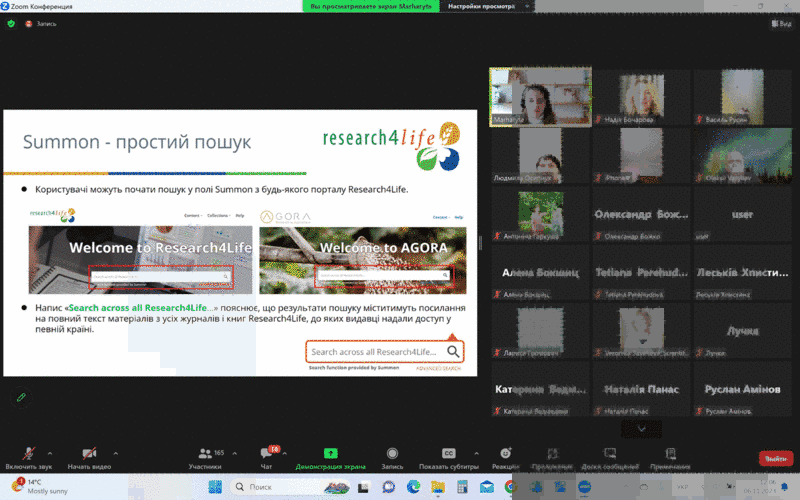The width and height of the screenshot is (800, 500).
Task: Open Реакции reactions menu
Action: click(x=506, y=458)
